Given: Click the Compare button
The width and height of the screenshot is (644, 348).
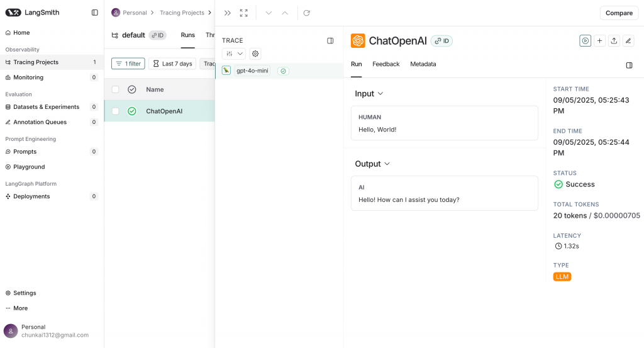Looking at the screenshot, I should tap(619, 13).
